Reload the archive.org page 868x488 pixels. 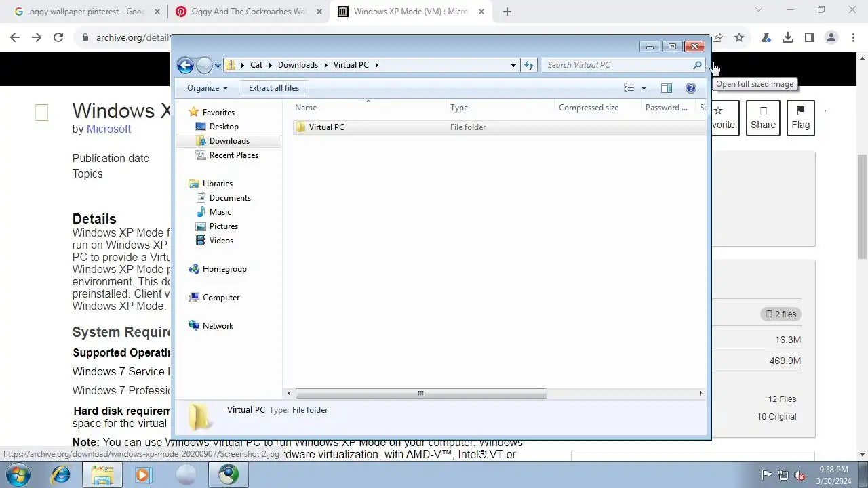[58, 38]
